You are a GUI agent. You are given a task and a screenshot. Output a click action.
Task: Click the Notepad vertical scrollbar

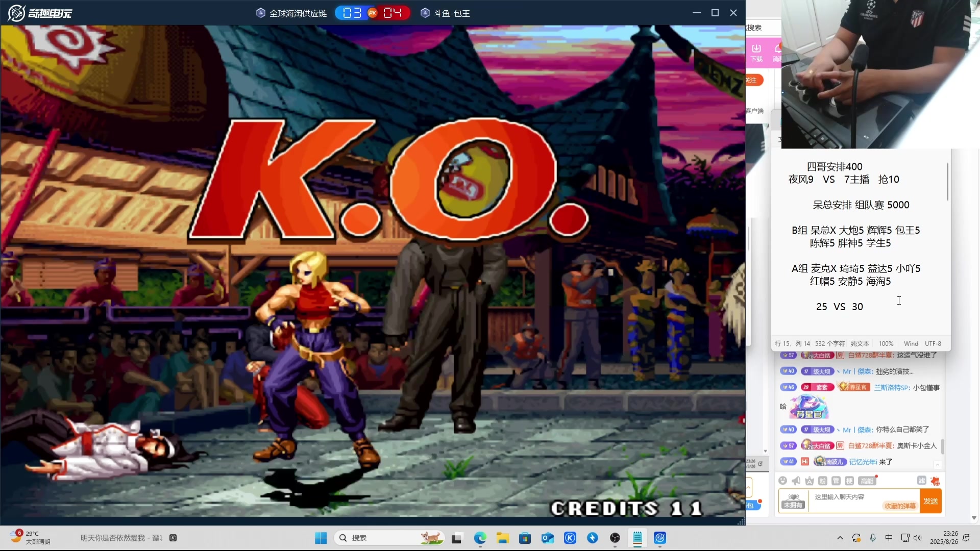[948, 181]
